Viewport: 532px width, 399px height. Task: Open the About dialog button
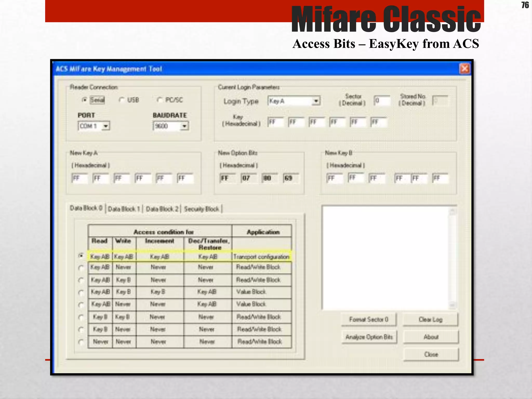coord(431,337)
